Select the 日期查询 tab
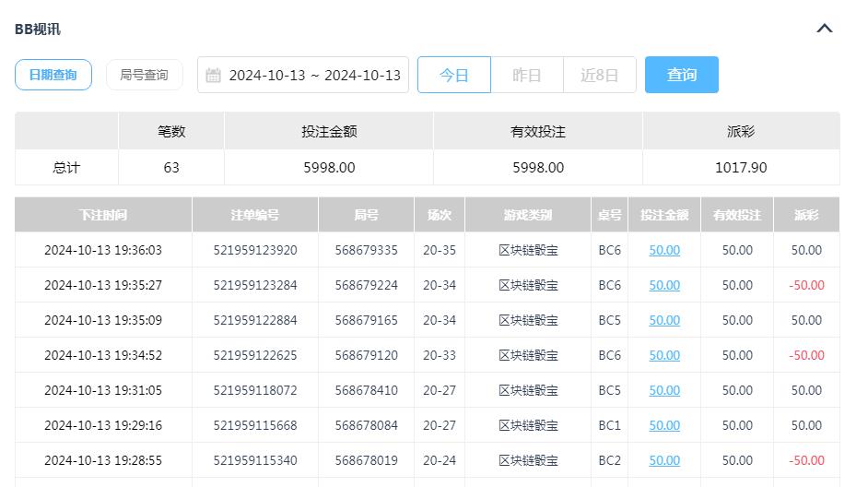The width and height of the screenshot is (868, 487). (x=53, y=75)
